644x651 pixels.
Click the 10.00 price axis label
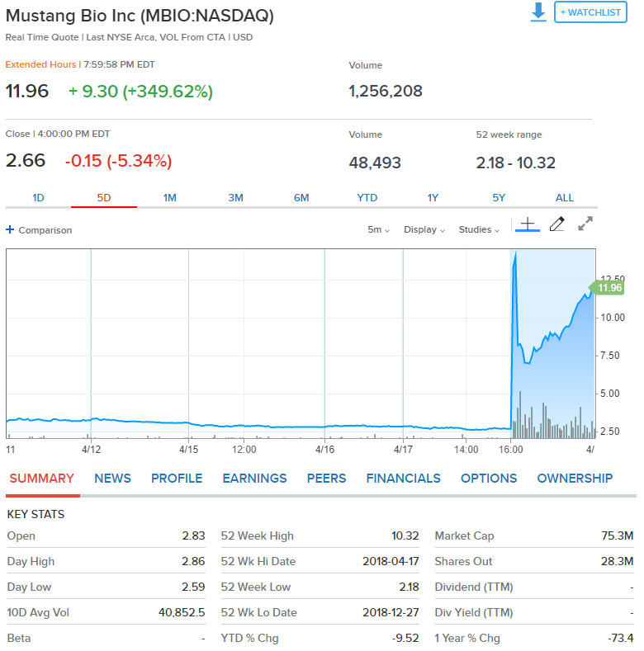(x=613, y=318)
